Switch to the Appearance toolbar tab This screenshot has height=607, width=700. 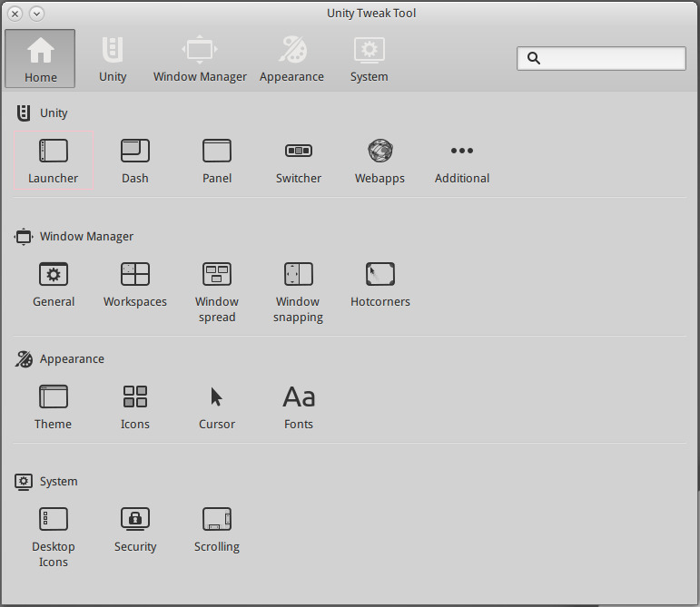(291, 59)
